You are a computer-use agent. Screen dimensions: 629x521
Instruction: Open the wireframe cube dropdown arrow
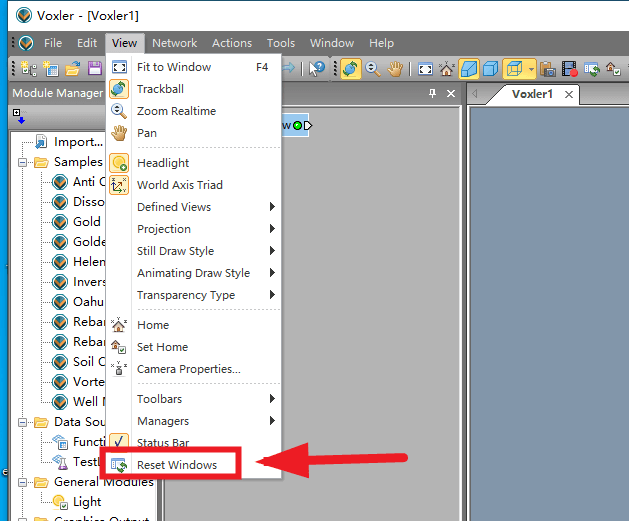(x=531, y=69)
